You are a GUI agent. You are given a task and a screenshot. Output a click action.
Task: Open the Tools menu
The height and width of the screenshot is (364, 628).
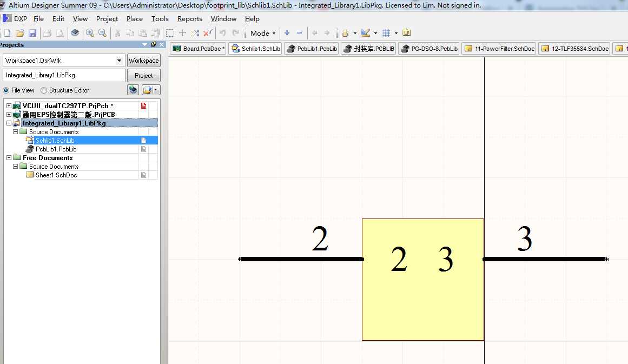(x=160, y=19)
